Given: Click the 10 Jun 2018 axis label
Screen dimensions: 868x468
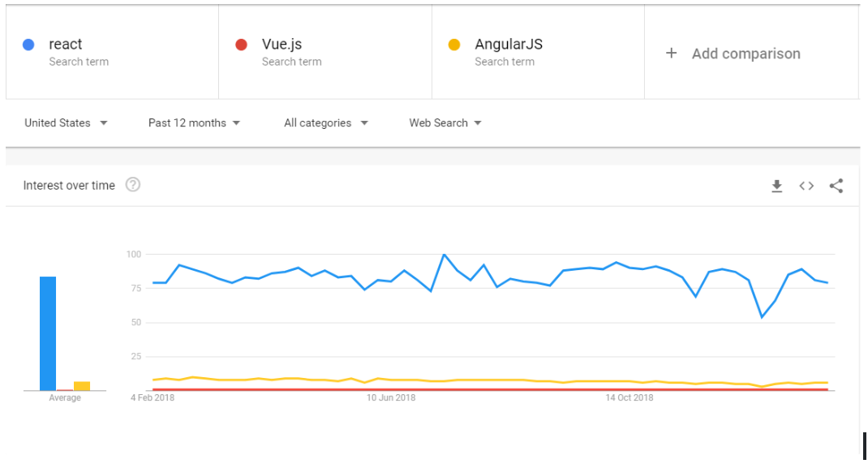Looking at the screenshot, I should click(391, 397).
